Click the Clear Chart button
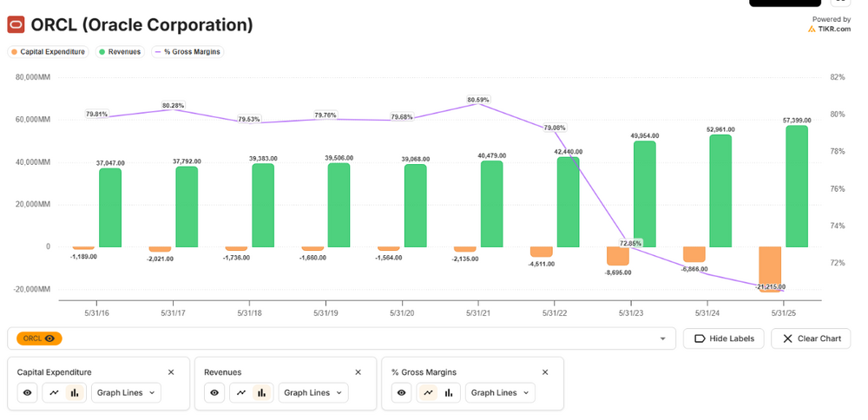This screenshot has height=420, width=868. [811, 338]
